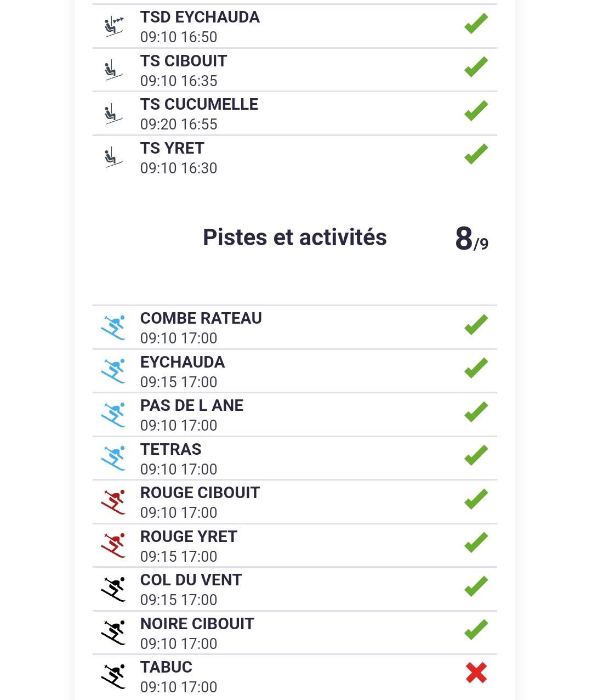Click the blue skier icon for TETRAS
592x700 pixels.
tap(113, 458)
